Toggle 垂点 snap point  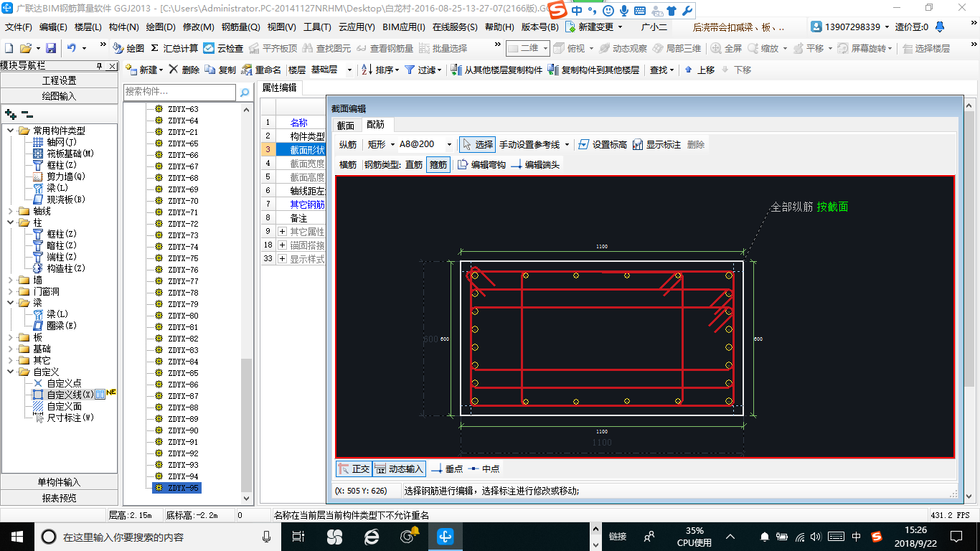447,468
